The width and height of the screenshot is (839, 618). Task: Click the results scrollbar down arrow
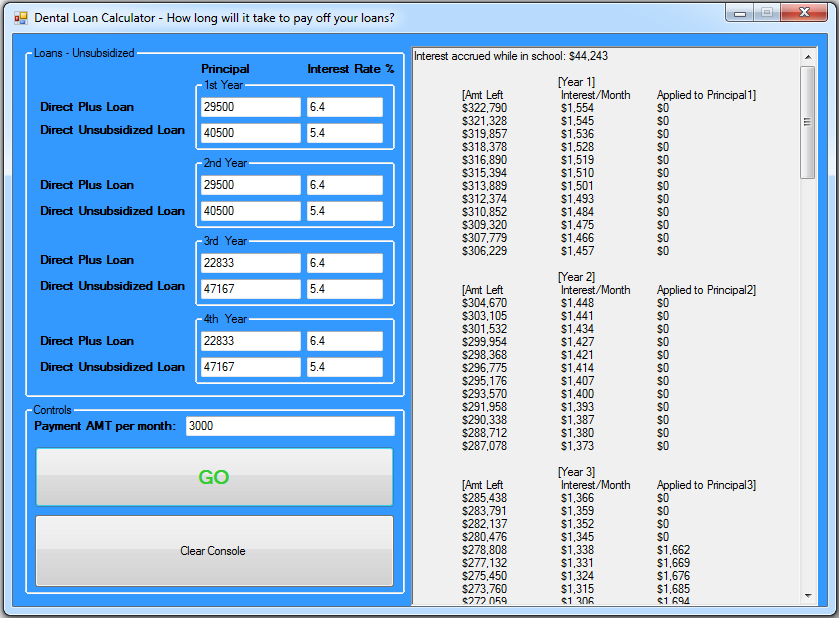coord(808,596)
